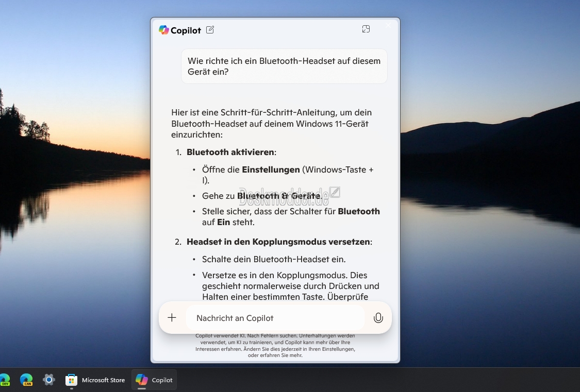Image resolution: width=580 pixels, height=392 pixels.
Task: Open Microsoft Edge Dev from the taskbar
Action: tap(5, 380)
